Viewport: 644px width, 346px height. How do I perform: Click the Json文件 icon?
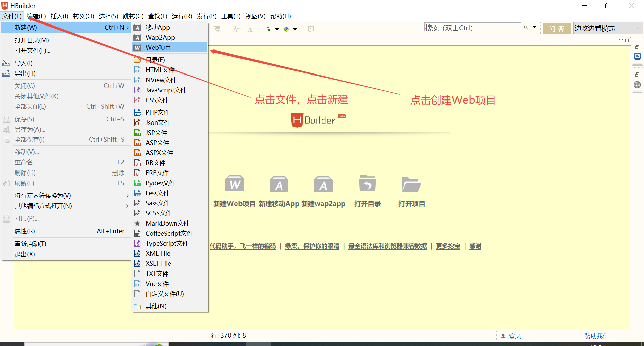click(137, 122)
